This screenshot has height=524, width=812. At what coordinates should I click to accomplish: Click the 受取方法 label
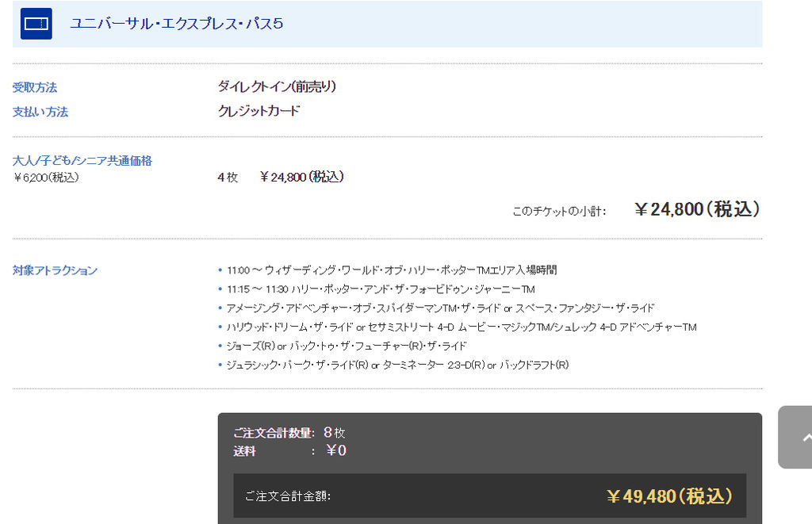(x=35, y=87)
